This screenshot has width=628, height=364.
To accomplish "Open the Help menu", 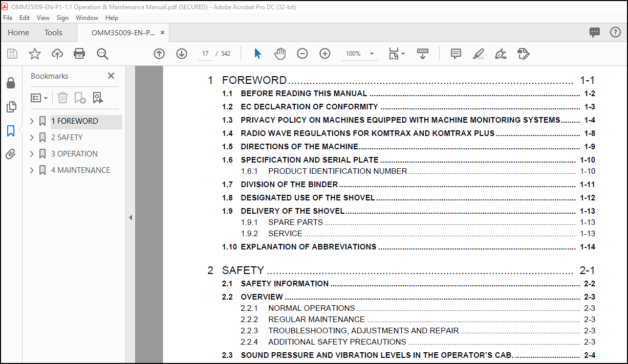I will point(112,18).
